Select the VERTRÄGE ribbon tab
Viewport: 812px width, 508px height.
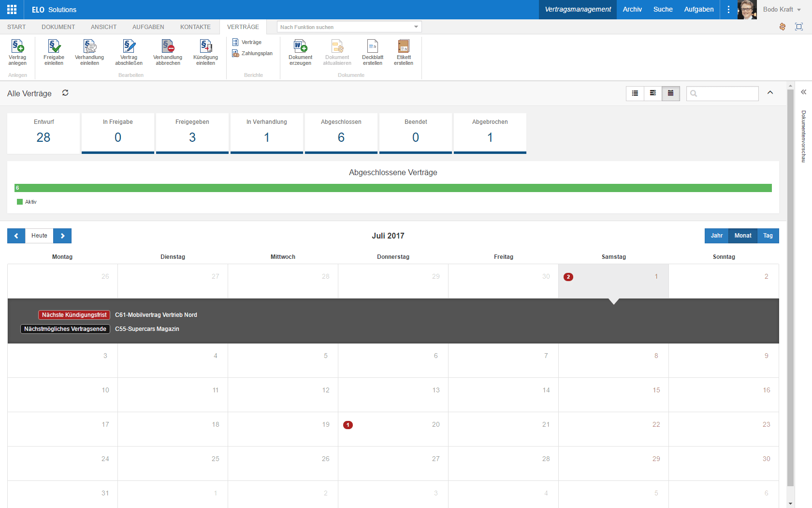(243, 27)
